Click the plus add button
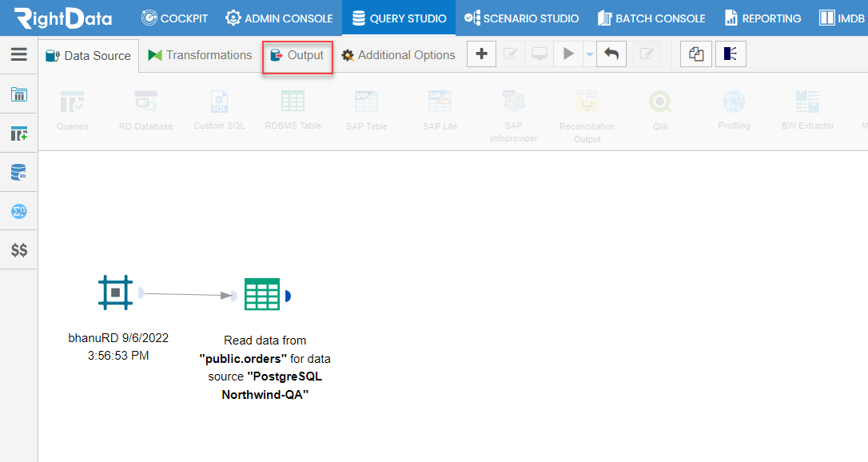The image size is (868, 462). [x=482, y=54]
